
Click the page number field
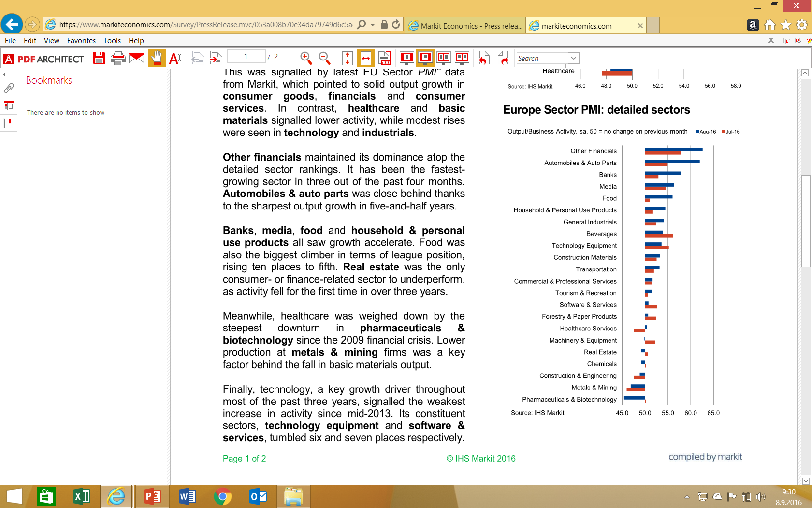246,57
